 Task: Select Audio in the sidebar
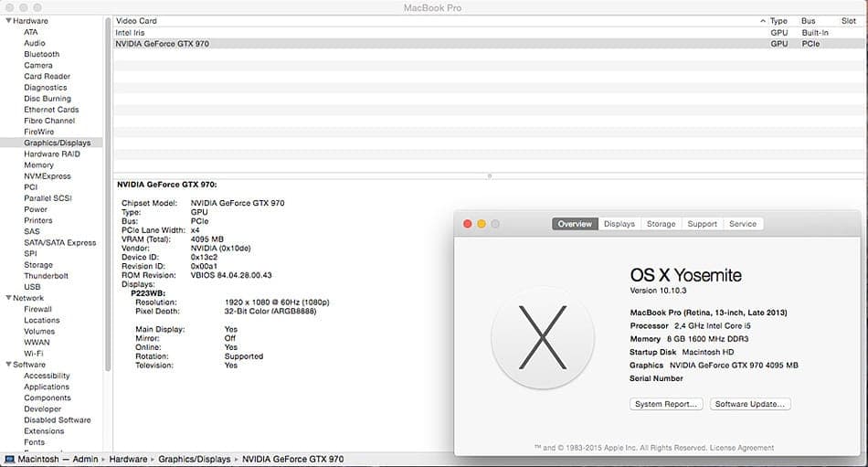pyautogui.click(x=35, y=43)
